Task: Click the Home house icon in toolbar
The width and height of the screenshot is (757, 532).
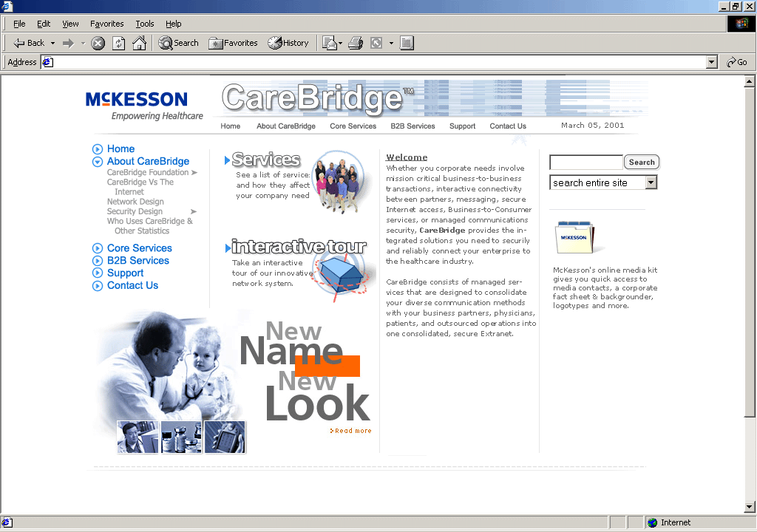Action: (140, 44)
